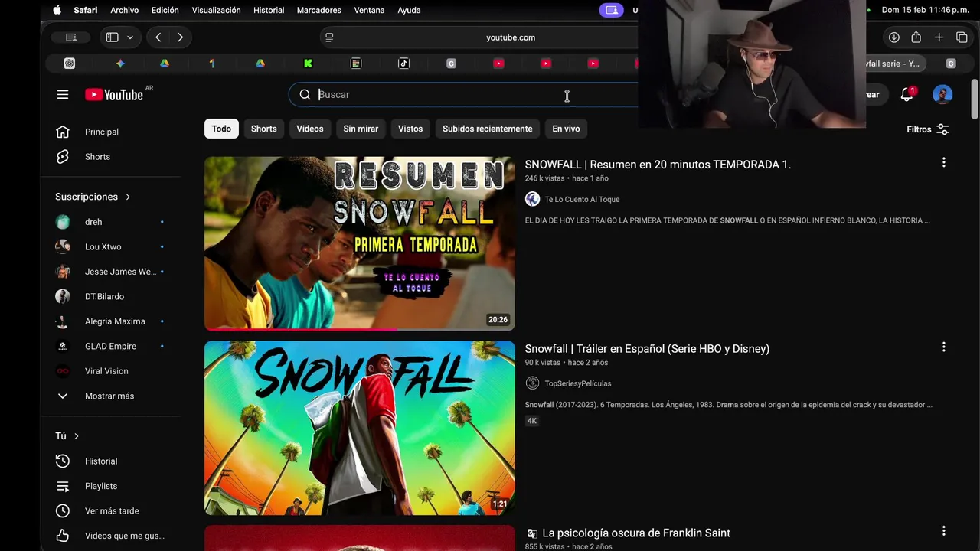Open the YouTube guide hamburger menu
980x551 pixels.
click(63, 95)
